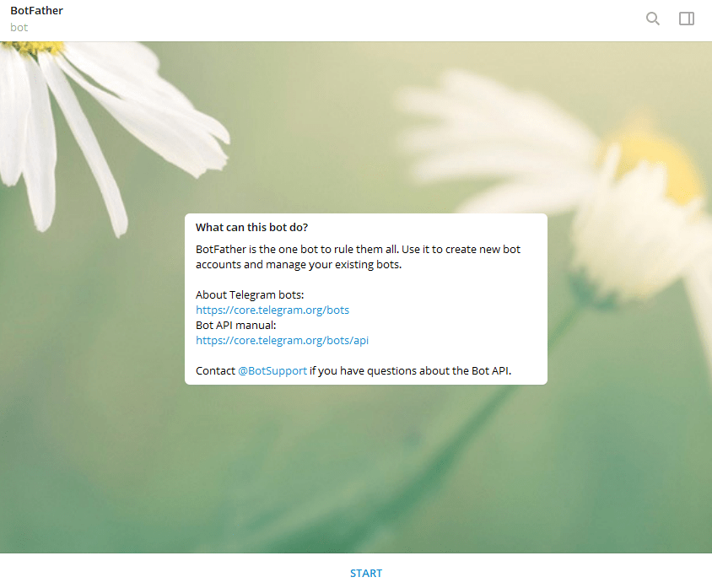712x588 pixels.
Task: Select the search icon near top right
Action: (652, 18)
